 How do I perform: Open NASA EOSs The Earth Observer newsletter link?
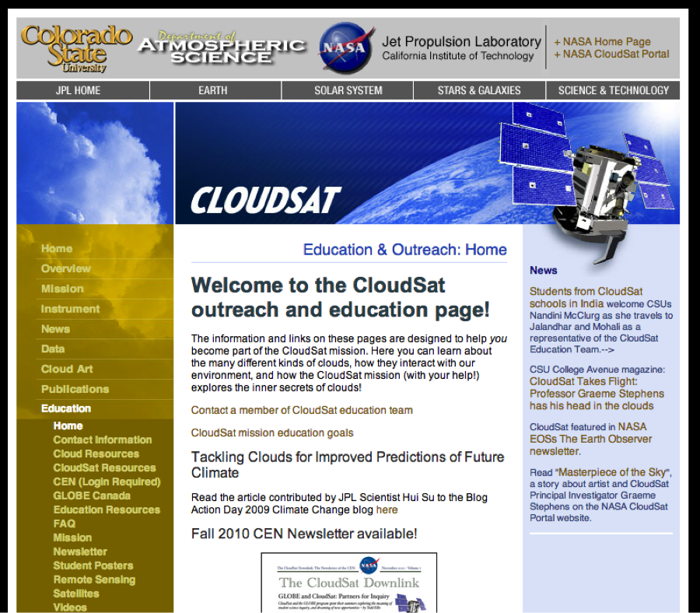tap(590, 439)
